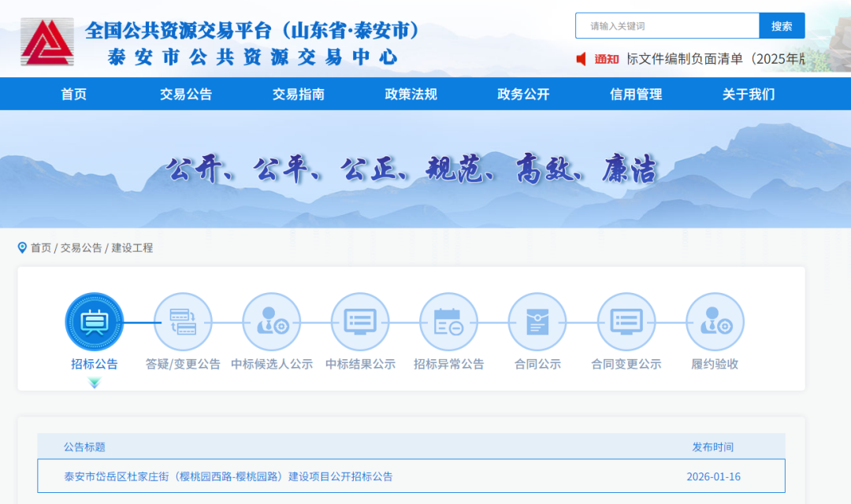Screen dimensions: 851x504
Task: Select the 招标异常公告 calendar icon
Action: coord(449,322)
